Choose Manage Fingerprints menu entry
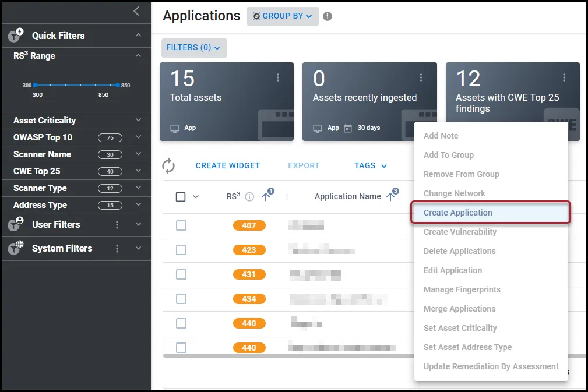Image resolution: width=588 pixels, height=392 pixels. [x=491, y=289]
